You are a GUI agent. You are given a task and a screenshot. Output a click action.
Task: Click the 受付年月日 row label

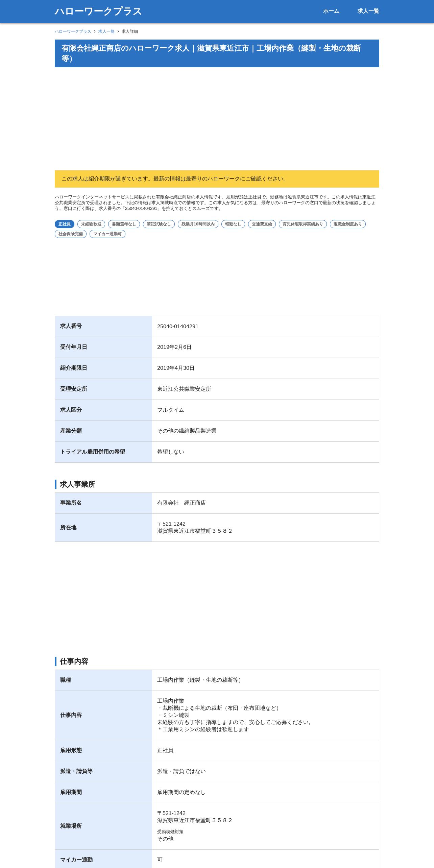pos(74,347)
